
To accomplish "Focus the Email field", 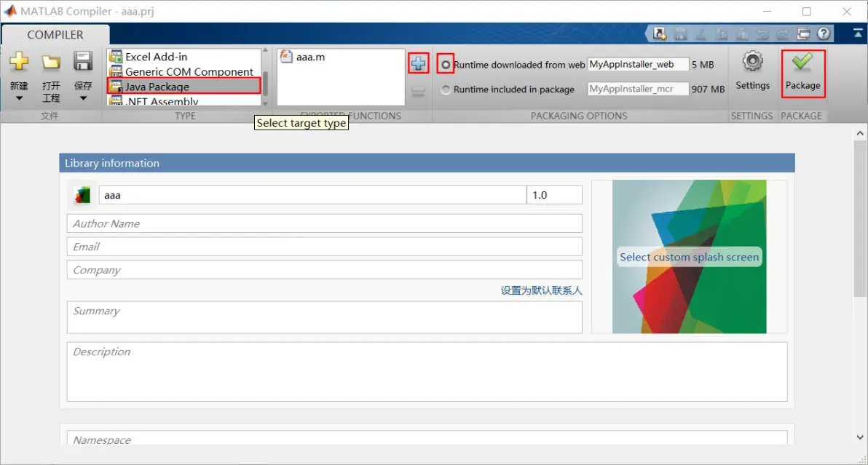I will click(x=324, y=247).
